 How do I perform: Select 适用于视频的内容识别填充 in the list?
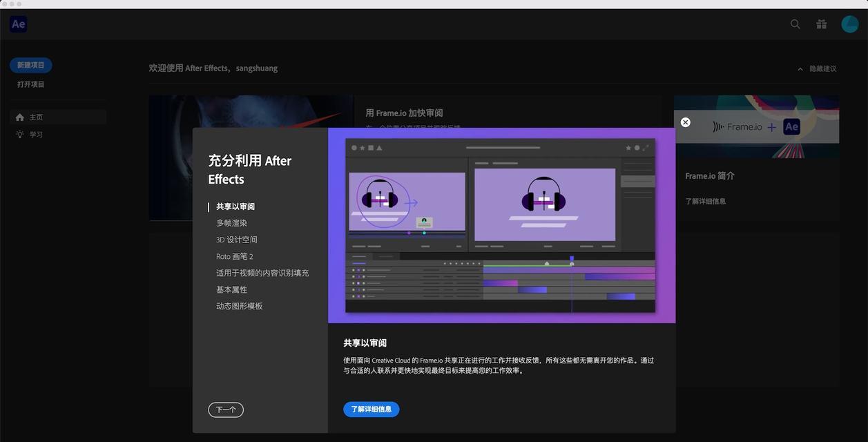[262, 273]
